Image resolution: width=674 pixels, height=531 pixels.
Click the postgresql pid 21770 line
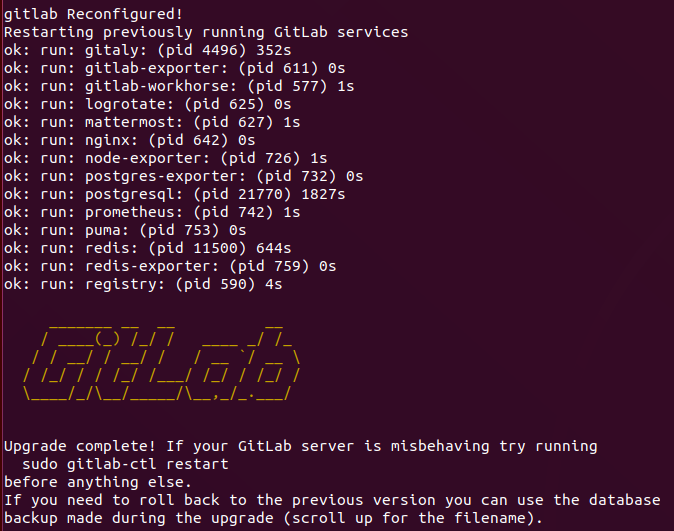coord(175,195)
